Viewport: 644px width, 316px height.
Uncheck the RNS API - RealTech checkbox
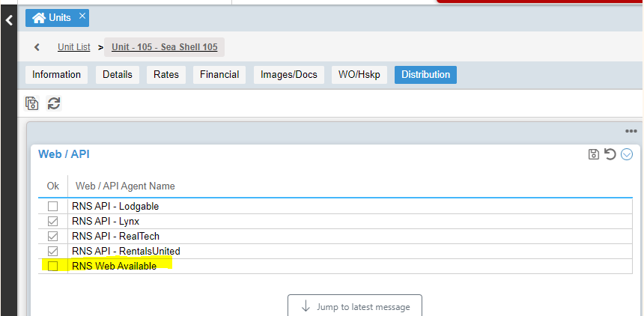52,237
